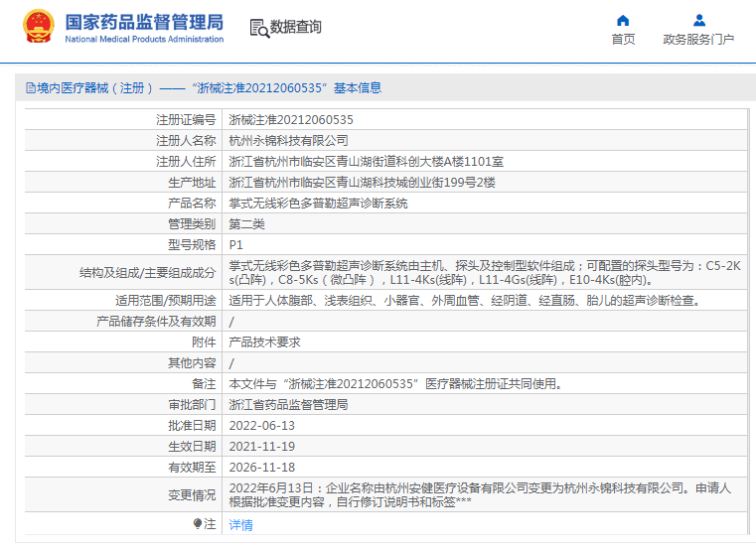
Task: Click the 产品技术要求 attachment cell
Action: coord(265,342)
